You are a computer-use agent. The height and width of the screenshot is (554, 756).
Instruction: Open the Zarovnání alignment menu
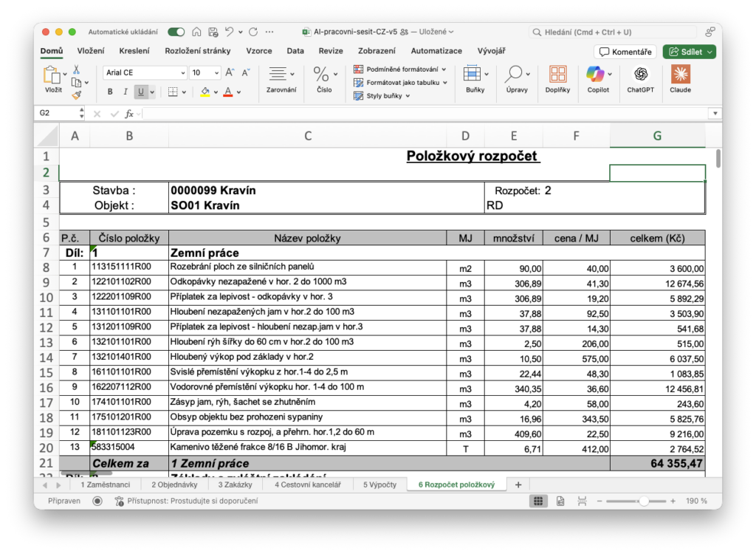pyautogui.click(x=281, y=79)
